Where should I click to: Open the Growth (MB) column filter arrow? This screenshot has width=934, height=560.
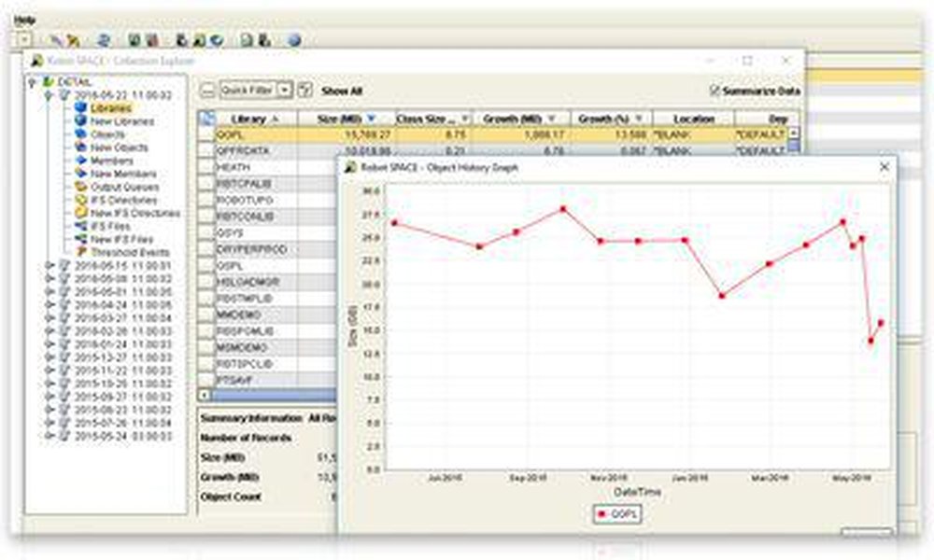coord(552,119)
